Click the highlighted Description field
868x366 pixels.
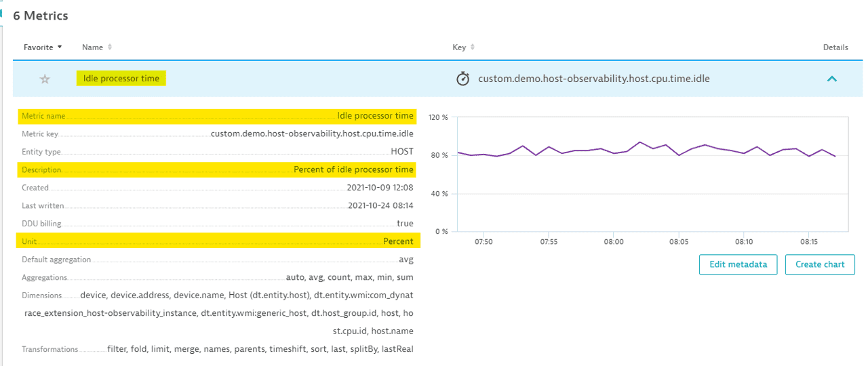pos(218,169)
